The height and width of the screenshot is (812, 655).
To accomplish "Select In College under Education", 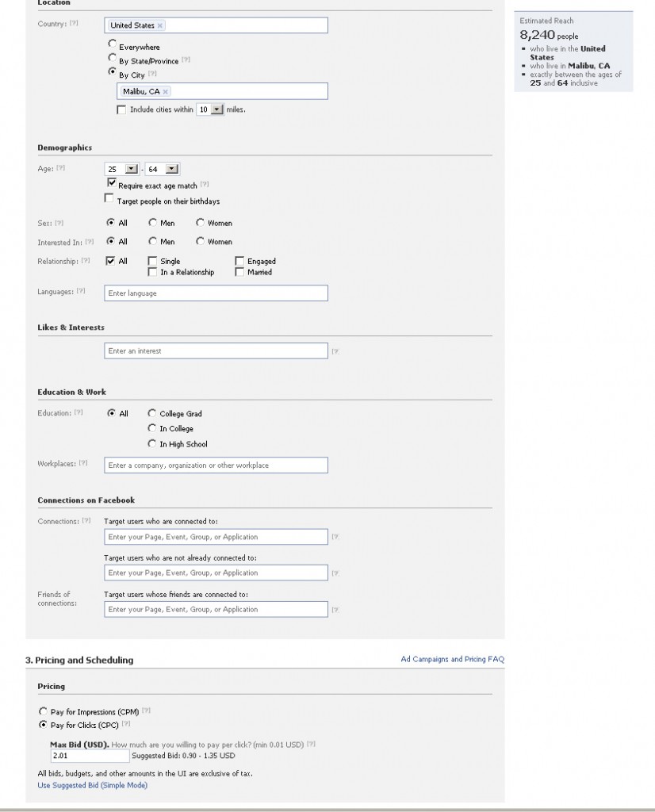I will (x=151, y=428).
